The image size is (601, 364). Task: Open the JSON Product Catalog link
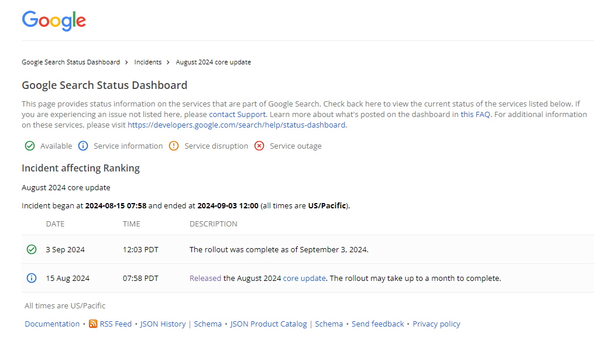click(x=269, y=324)
